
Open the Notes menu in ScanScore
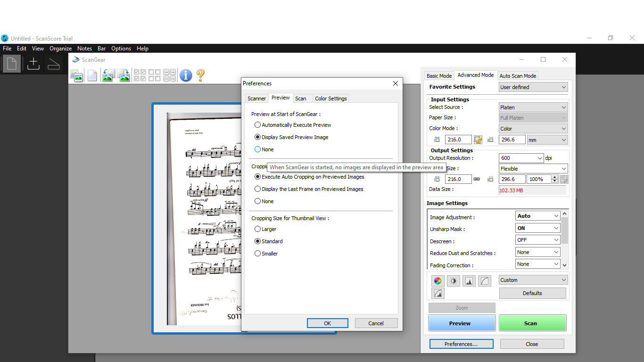click(x=85, y=49)
